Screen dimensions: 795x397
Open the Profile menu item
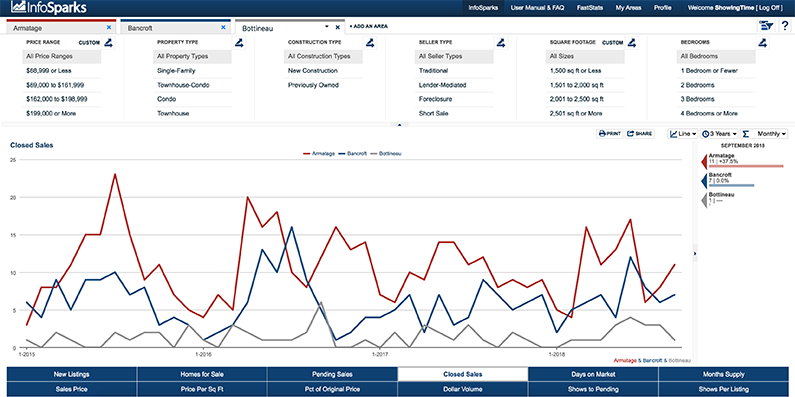(x=663, y=8)
